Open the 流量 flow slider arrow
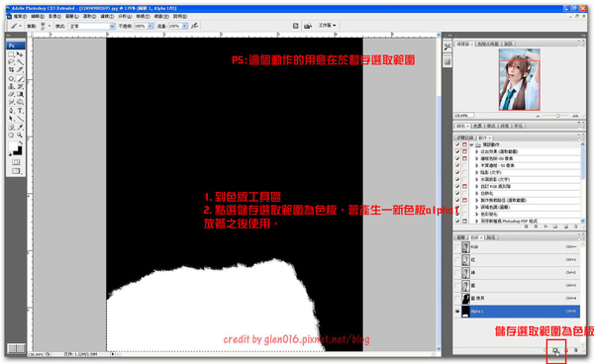The width and height of the screenshot is (594, 364). point(184,26)
